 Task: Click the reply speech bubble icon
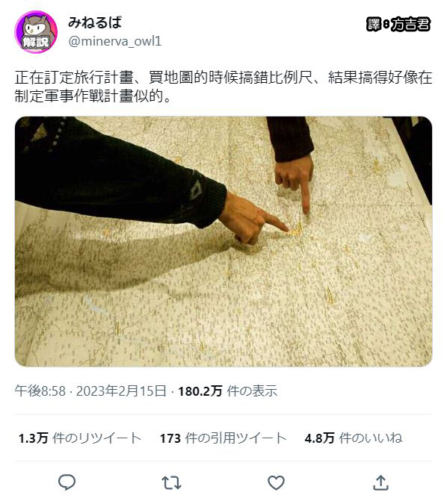(x=67, y=482)
